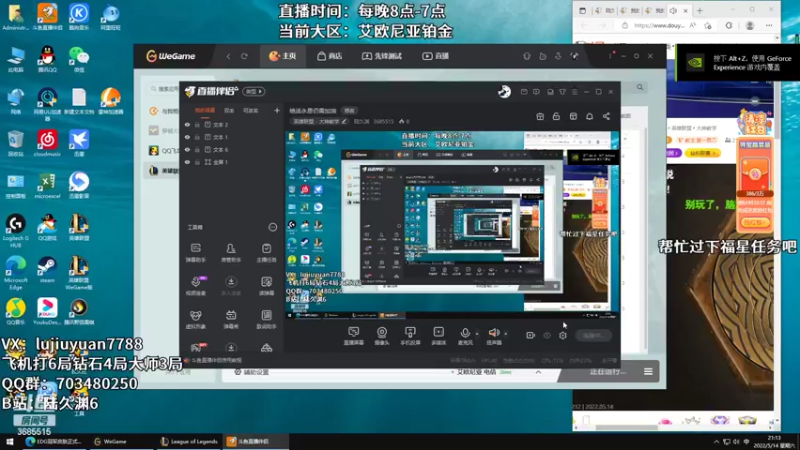Click WeGame refresh icon

pos(244,56)
